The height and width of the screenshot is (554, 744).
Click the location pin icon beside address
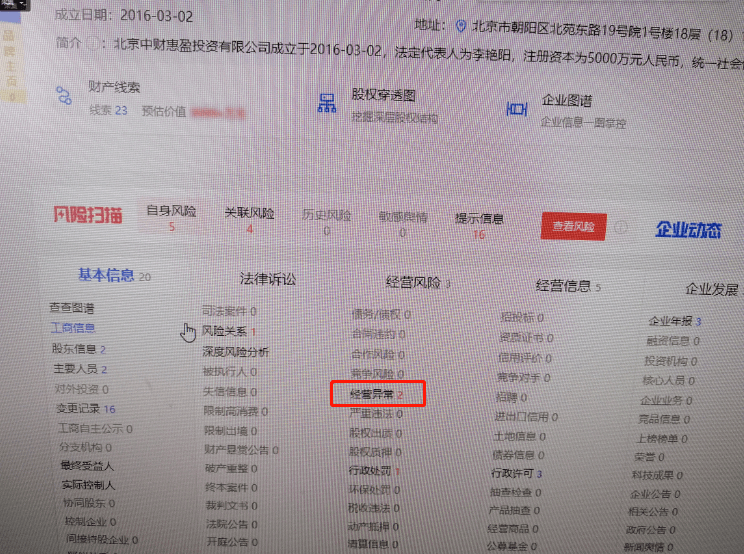tap(460, 25)
